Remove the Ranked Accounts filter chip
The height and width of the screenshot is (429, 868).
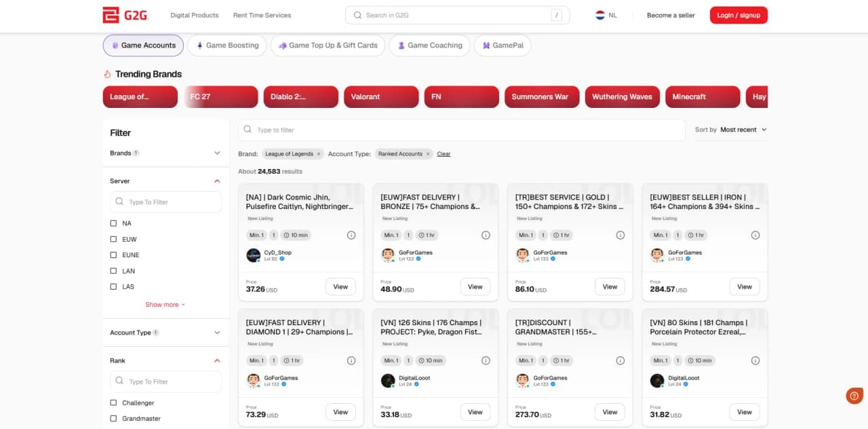[x=428, y=154]
